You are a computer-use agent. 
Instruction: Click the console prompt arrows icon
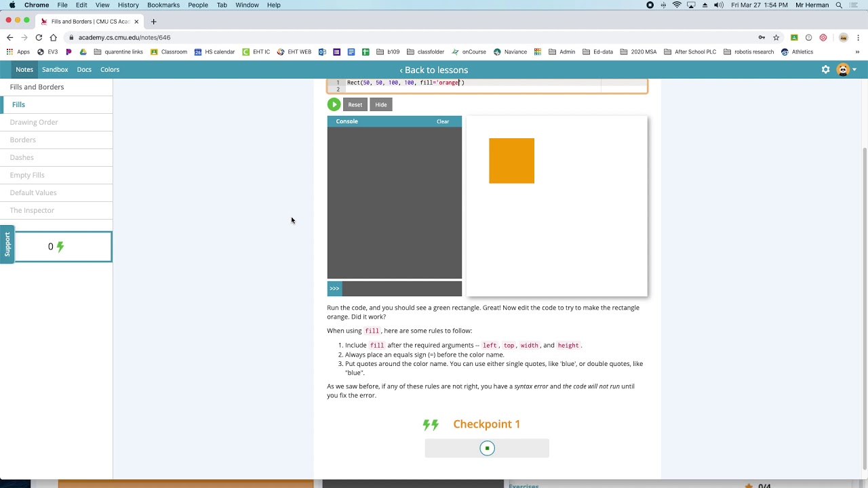pyautogui.click(x=334, y=289)
